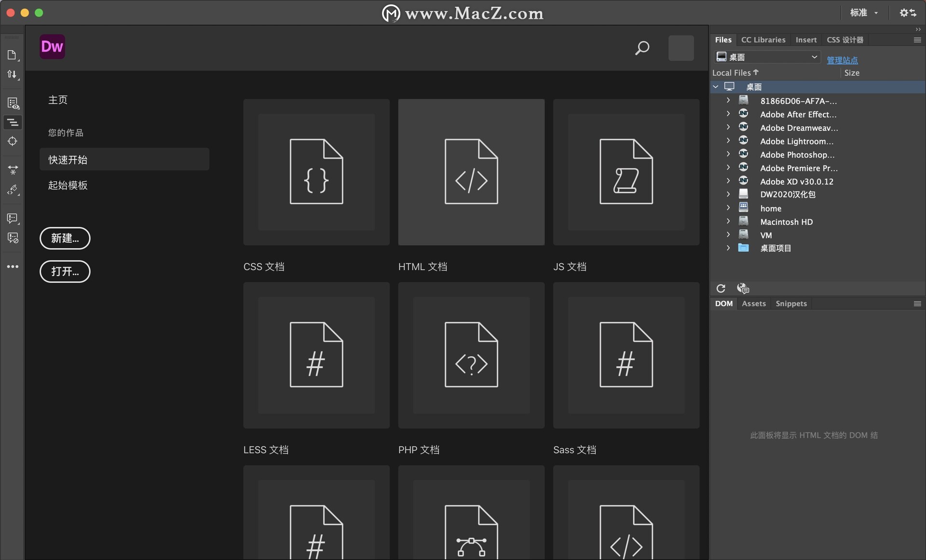Go to 主页 in the sidebar
926x560 pixels.
tap(58, 100)
